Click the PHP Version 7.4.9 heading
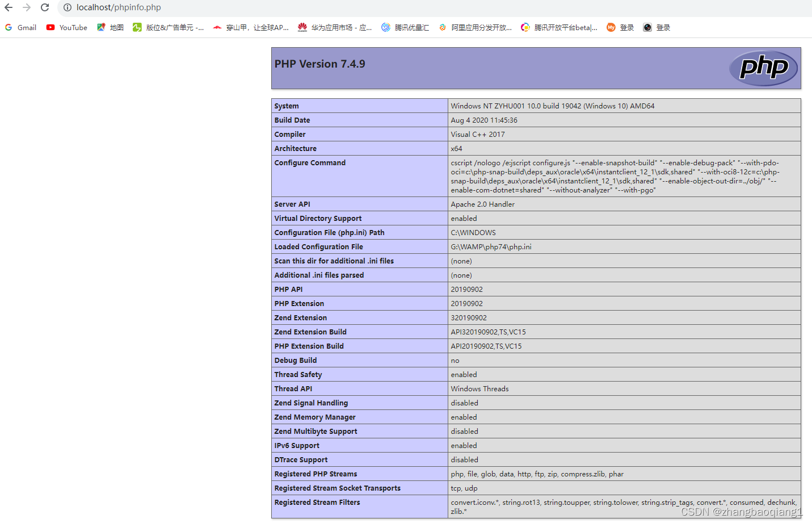Image resolution: width=812 pixels, height=523 pixels. click(x=320, y=64)
